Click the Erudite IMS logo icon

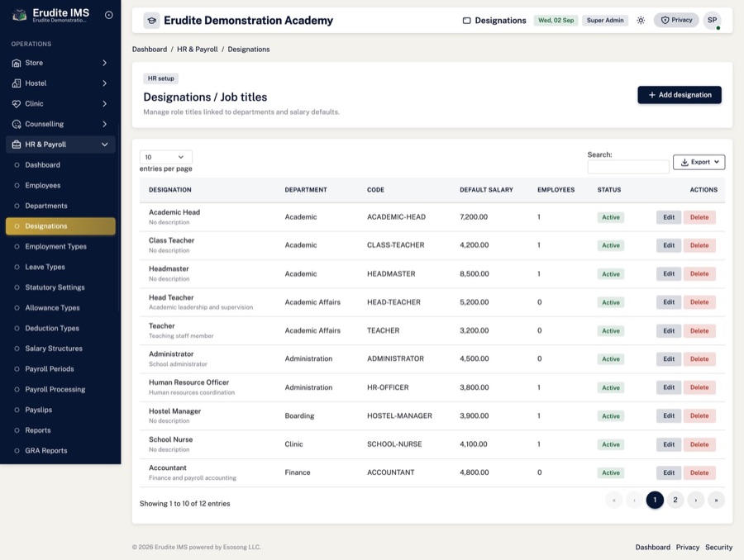(x=20, y=15)
